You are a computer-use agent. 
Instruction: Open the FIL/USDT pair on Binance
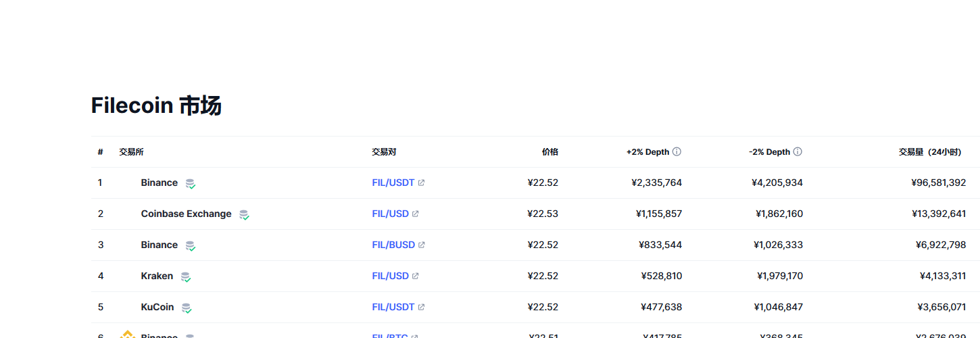pos(393,183)
